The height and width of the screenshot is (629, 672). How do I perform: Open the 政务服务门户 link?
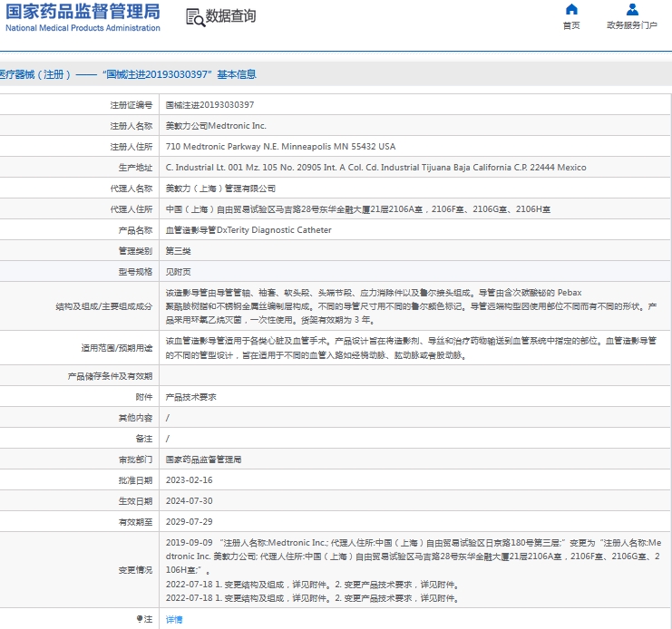point(632,25)
